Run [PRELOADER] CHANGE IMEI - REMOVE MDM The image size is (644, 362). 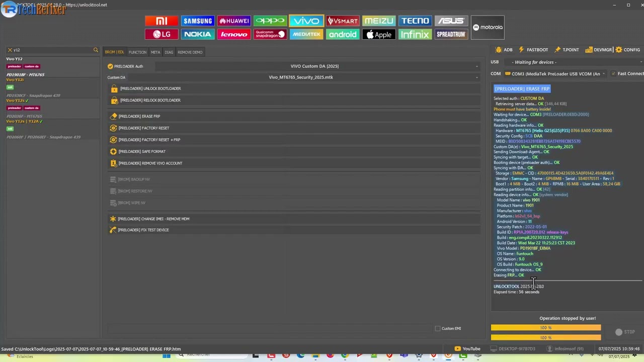pyautogui.click(x=294, y=219)
